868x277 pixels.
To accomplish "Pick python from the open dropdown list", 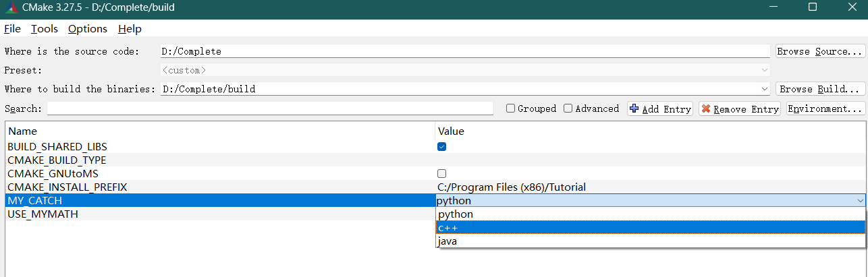I will (651, 214).
